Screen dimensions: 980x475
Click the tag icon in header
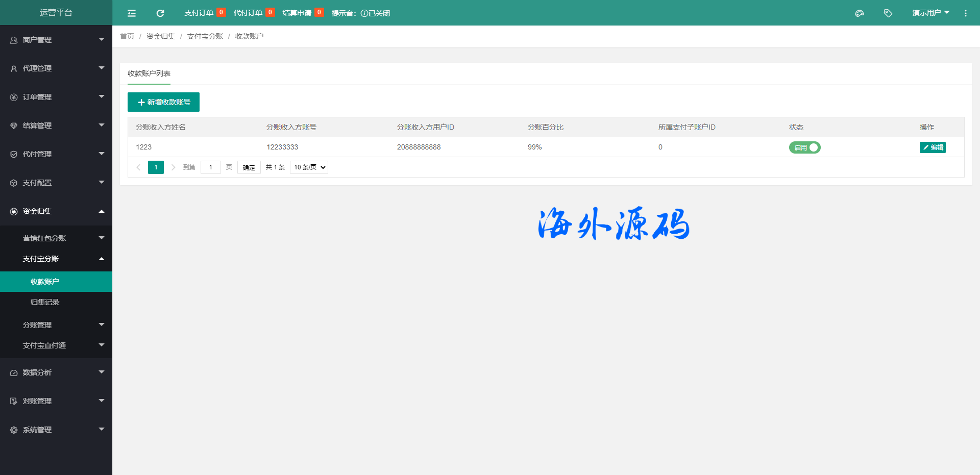tap(888, 13)
